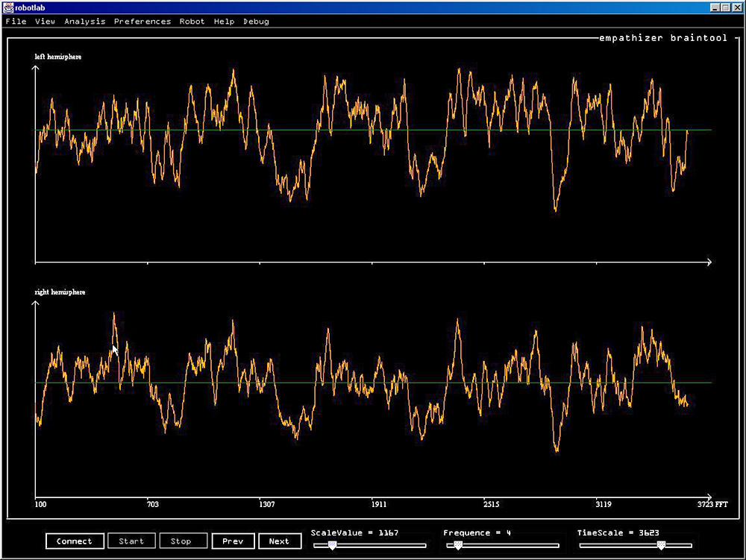Click the 'ScaleValue = 1167' label

coord(354,533)
